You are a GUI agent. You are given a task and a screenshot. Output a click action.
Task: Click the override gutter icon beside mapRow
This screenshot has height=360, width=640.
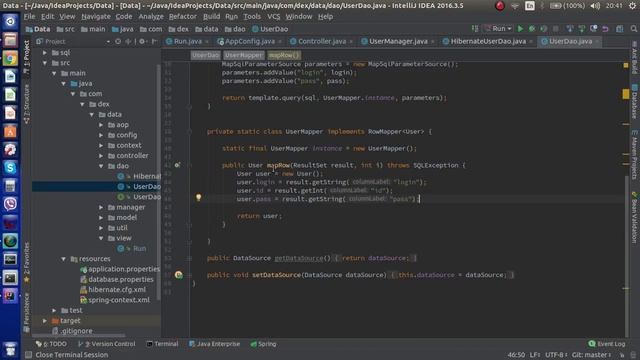pyautogui.click(x=177, y=165)
